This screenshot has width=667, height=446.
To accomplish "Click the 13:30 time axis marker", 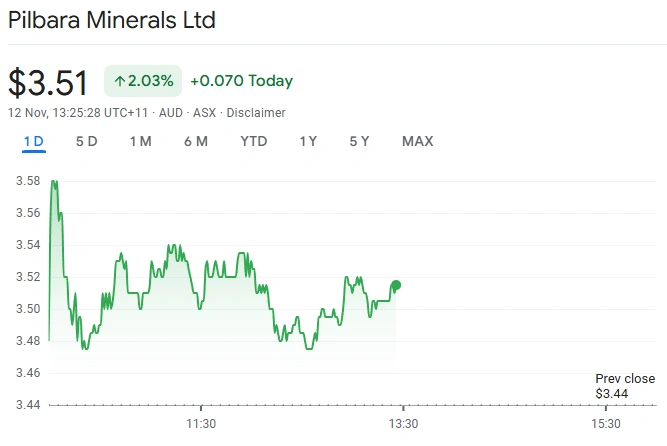I will point(403,423).
